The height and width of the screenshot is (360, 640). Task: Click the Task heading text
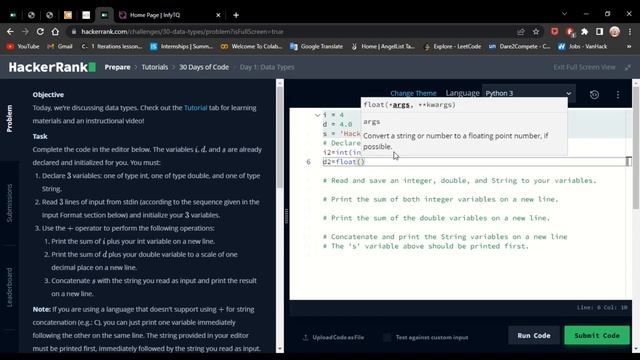pos(40,136)
